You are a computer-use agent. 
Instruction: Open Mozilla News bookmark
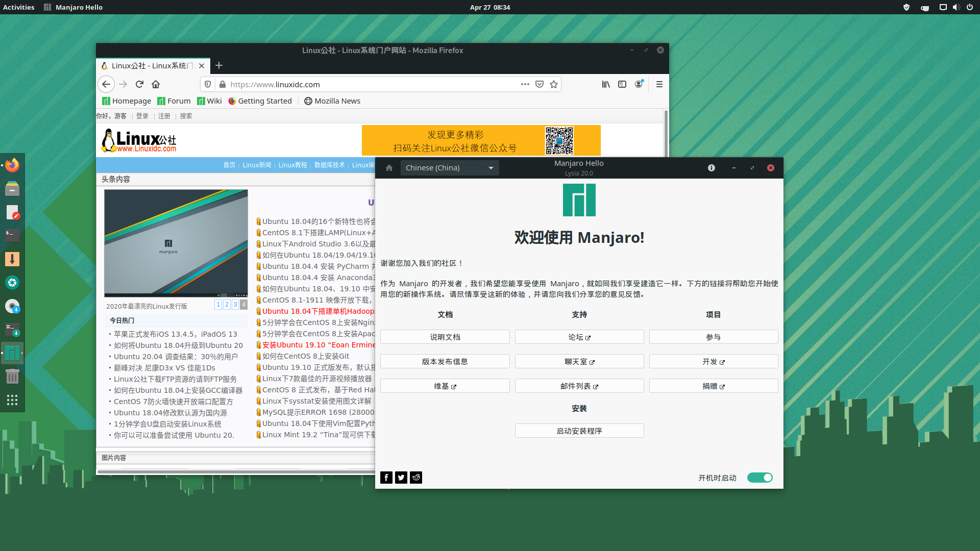click(x=332, y=101)
